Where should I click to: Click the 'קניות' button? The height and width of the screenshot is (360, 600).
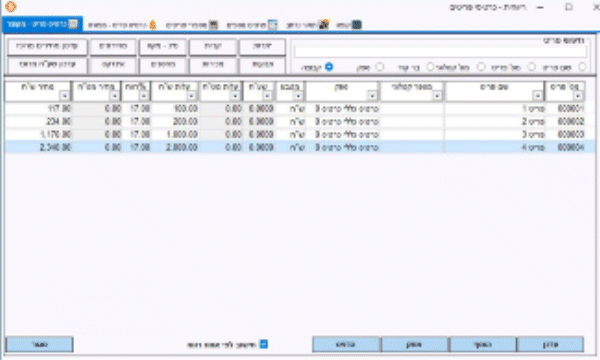pyautogui.click(x=213, y=47)
